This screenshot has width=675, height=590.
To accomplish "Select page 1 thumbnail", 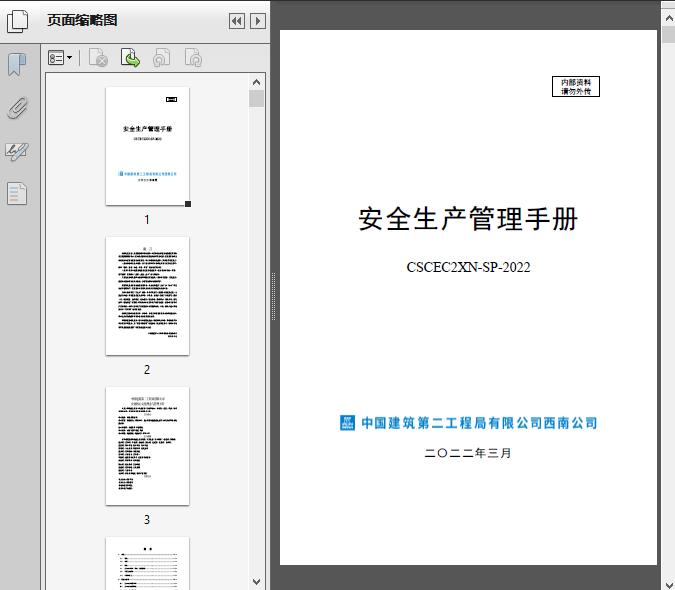I will coord(147,146).
